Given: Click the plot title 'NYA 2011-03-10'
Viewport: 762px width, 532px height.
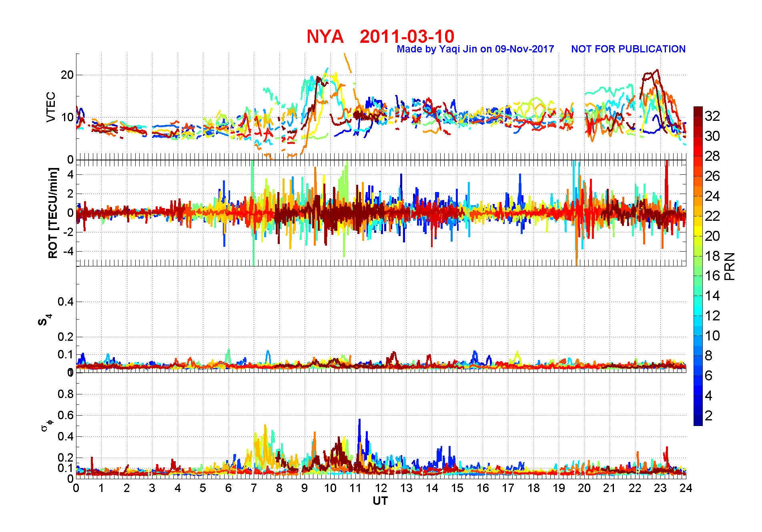Looking at the screenshot, I should coord(380,37).
